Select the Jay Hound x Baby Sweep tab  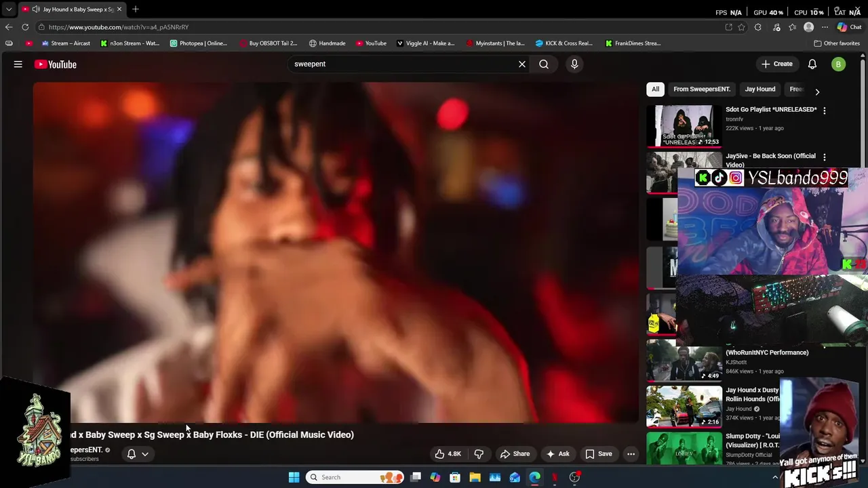pyautogui.click(x=72, y=9)
